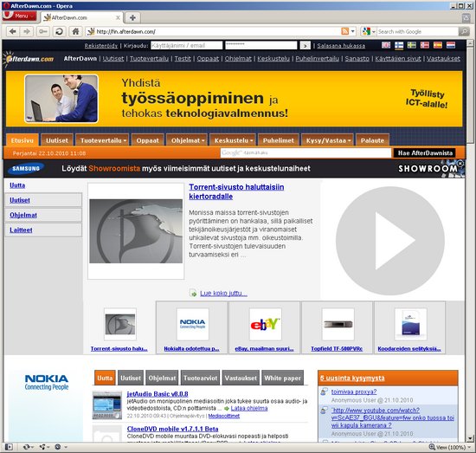Open the toimivaa proxya? question
This screenshot has height=453, width=476.
[354, 392]
